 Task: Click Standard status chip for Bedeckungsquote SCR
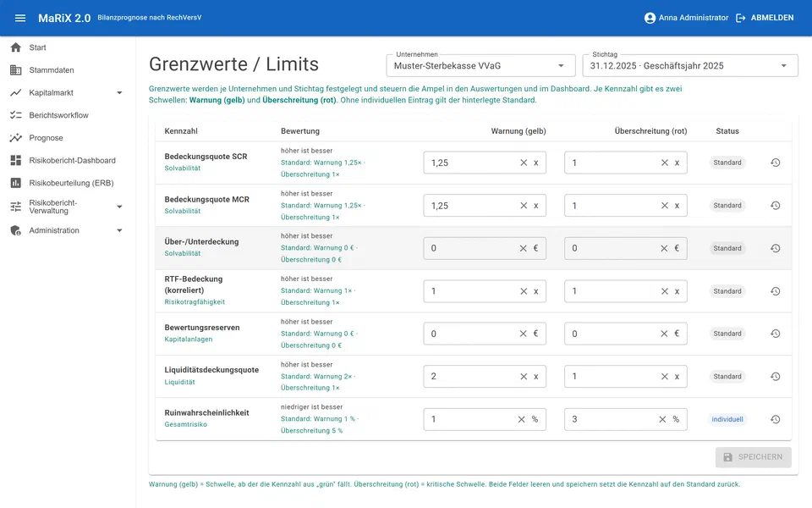[727, 163]
